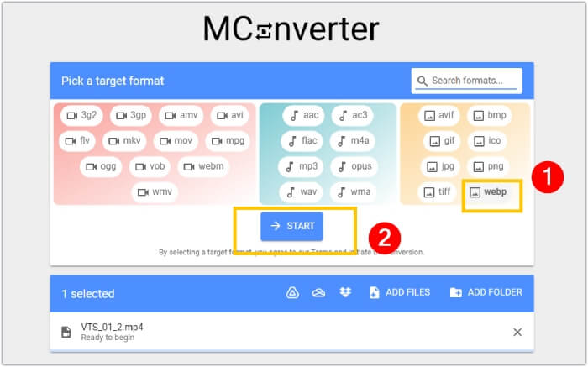
Task: Select the avif image format
Action: [x=438, y=115]
